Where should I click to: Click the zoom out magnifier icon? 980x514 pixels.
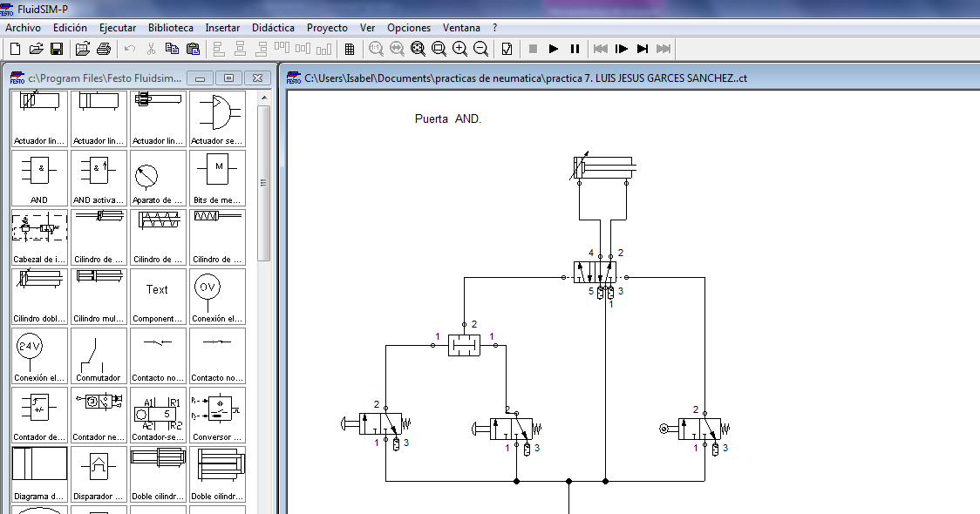[480, 49]
